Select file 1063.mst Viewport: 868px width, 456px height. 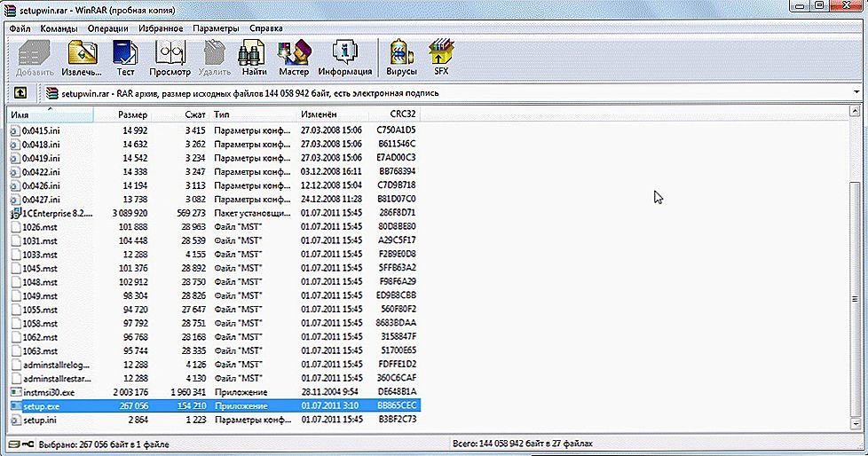tap(40, 350)
